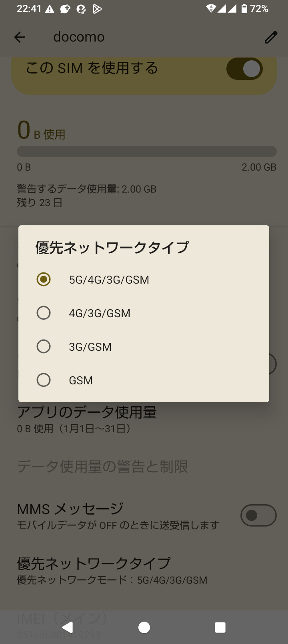This screenshot has height=644, width=288.
Task: Open データ使用量の警告と制限 entry
Action: 102,466
